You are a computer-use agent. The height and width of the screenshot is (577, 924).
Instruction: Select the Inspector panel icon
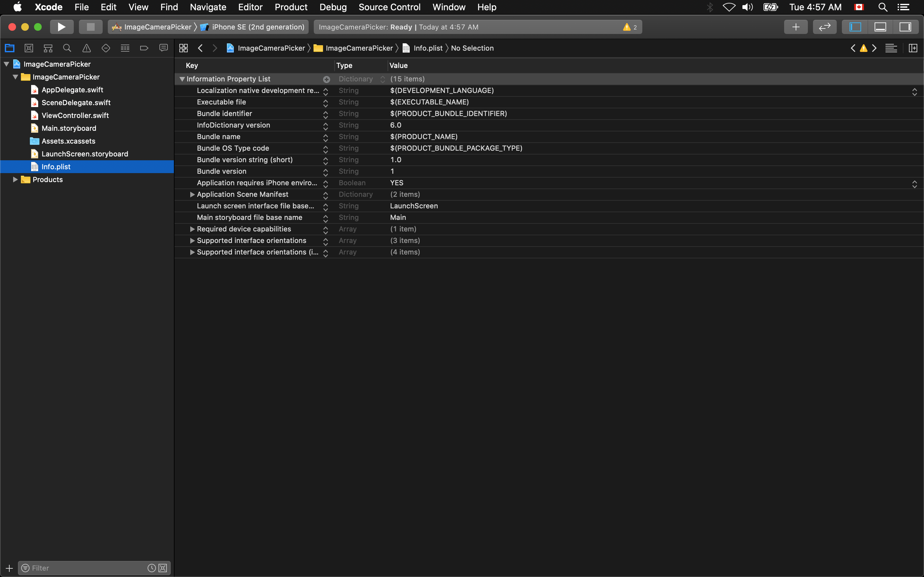tap(906, 27)
